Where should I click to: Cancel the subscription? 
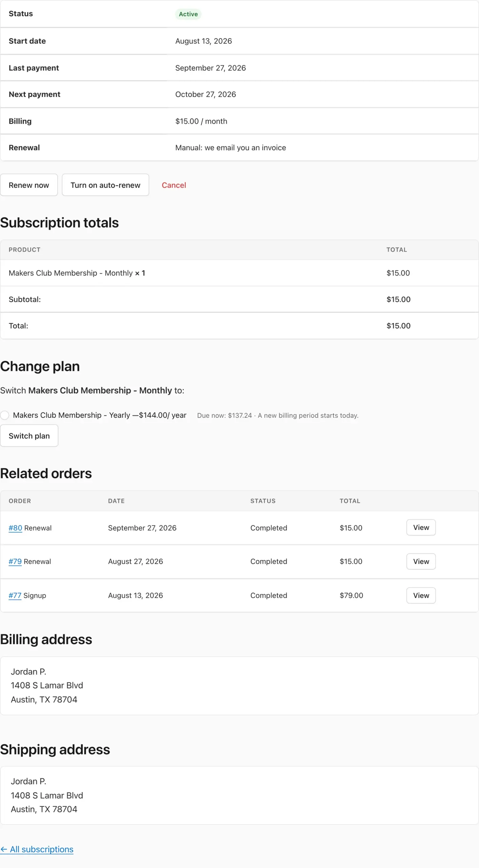click(x=174, y=185)
